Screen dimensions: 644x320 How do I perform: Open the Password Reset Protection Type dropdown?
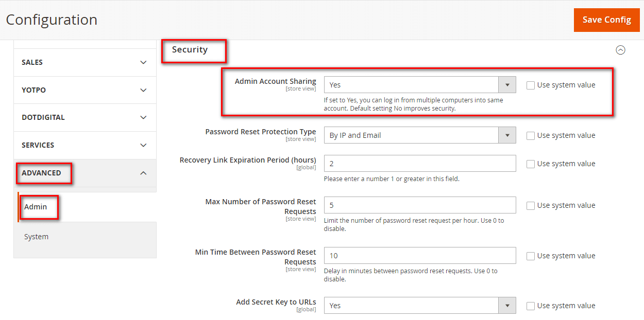click(507, 135)
